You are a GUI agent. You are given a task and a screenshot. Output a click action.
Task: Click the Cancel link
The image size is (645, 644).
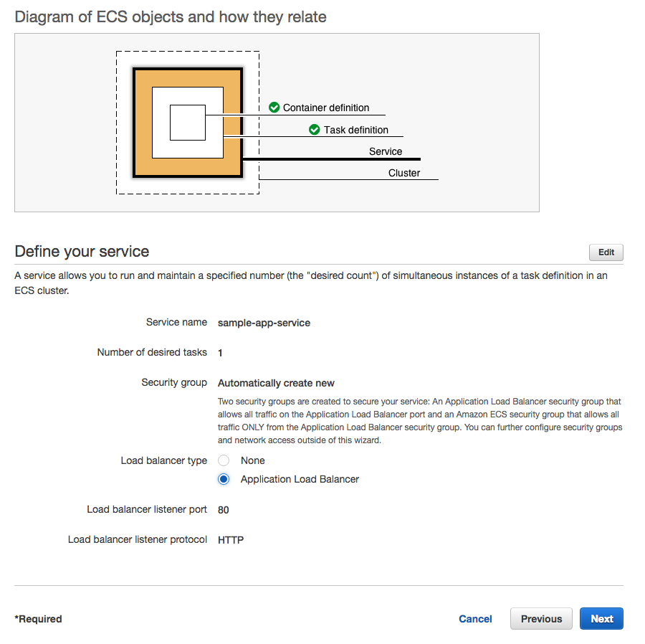point(475,619)
